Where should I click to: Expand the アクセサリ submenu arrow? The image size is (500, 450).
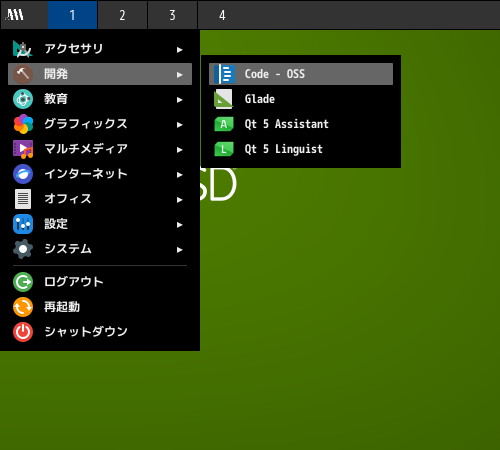(x=180, y=50)
